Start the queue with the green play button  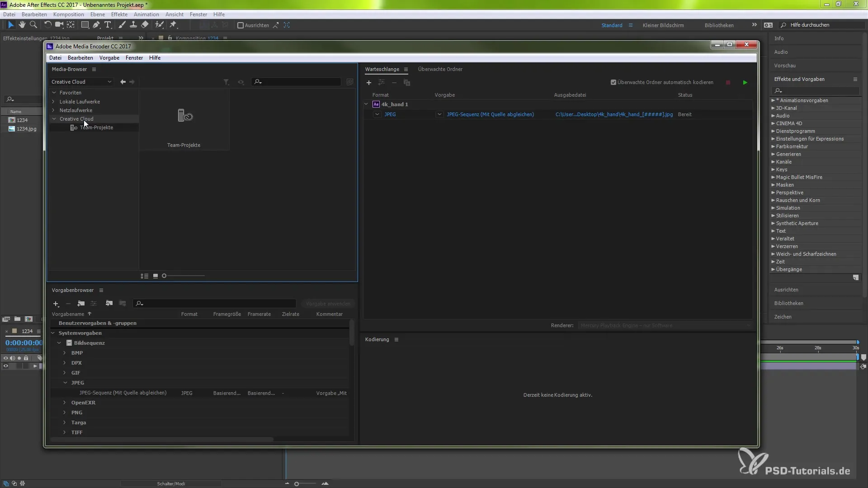pyautogui.click(x=745, y=83)
